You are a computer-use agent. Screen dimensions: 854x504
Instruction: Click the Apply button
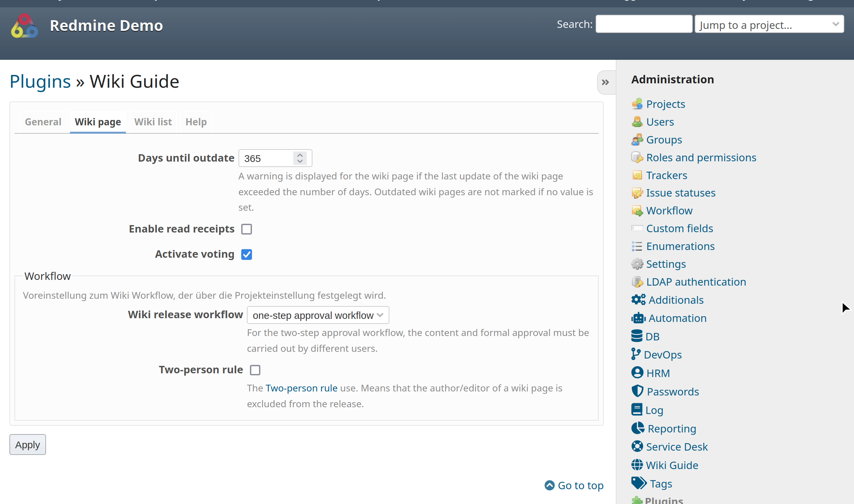pyautogui.click(x=28, y=445)
